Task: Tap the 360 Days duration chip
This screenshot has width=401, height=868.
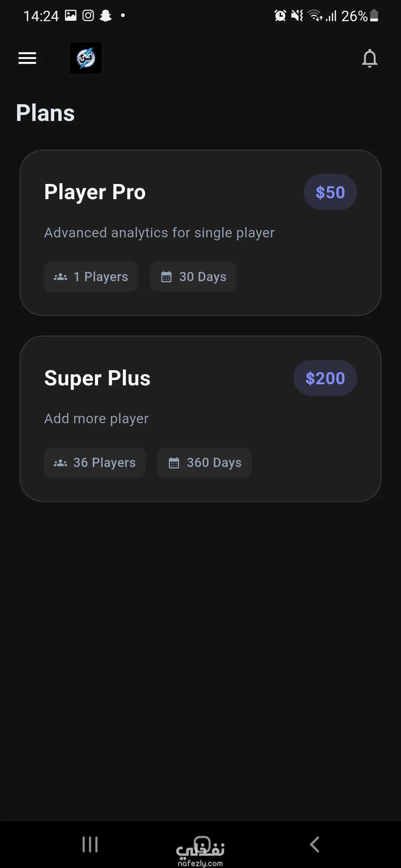Action: click(204, 463)
